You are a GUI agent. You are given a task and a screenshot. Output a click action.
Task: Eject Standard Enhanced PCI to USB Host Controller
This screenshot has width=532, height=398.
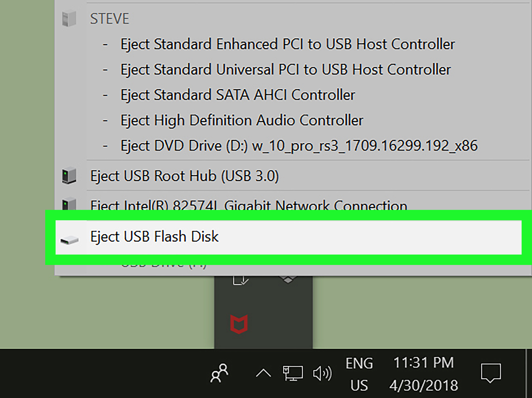tap(288, 44)
